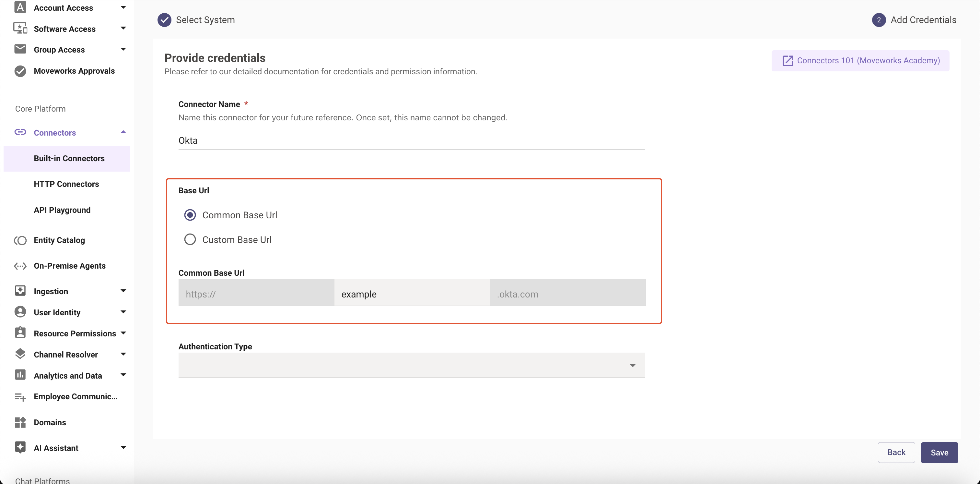980x484 pixels.
Task: Click the Resource Permissions badge icon
Action: pyautogui.click(x=20, y=333)
